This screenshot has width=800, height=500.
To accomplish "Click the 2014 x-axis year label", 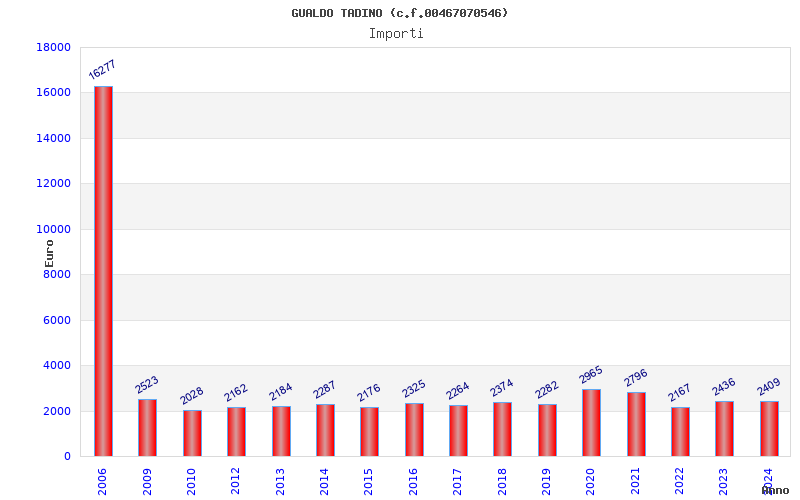I will (x=324, y=482).
